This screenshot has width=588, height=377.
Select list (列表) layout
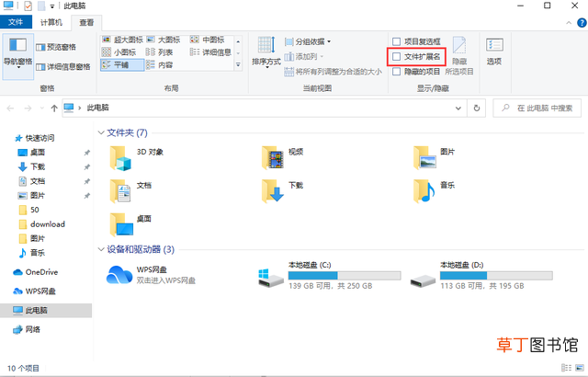pos(159,52)
